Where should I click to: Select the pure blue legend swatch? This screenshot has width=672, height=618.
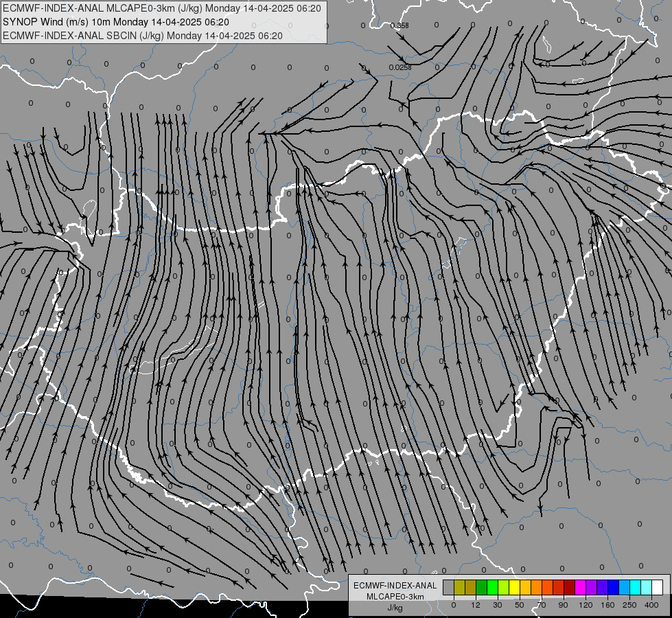[613, 587]
